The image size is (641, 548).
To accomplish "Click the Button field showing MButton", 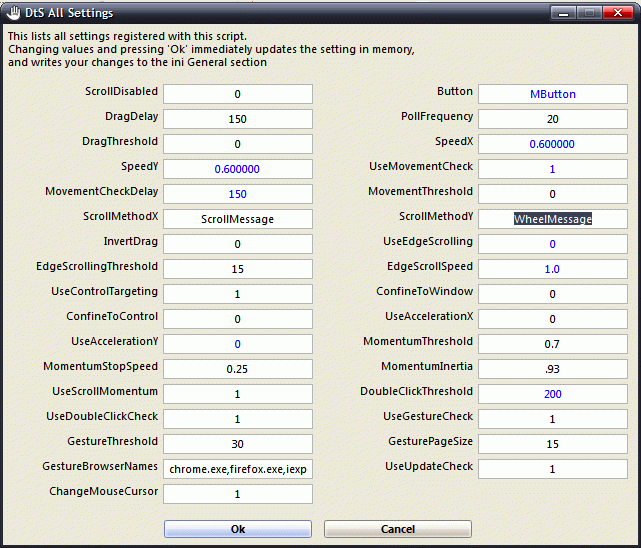I will (553, 94).
